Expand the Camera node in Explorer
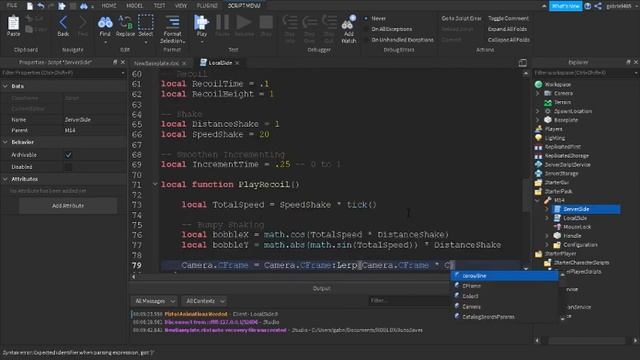Viewport: 640px width, 360px height. click(537, 93)
